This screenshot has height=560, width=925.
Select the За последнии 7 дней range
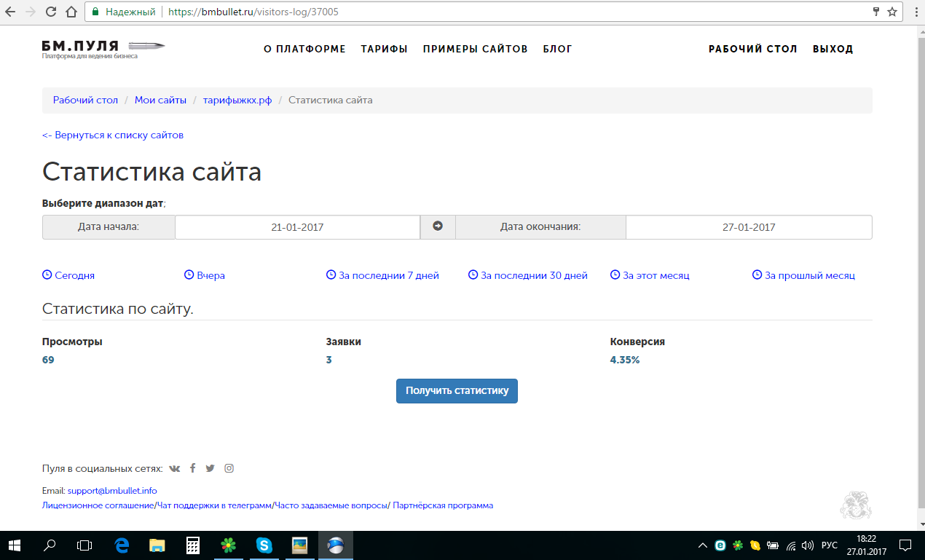pos(388,275)
